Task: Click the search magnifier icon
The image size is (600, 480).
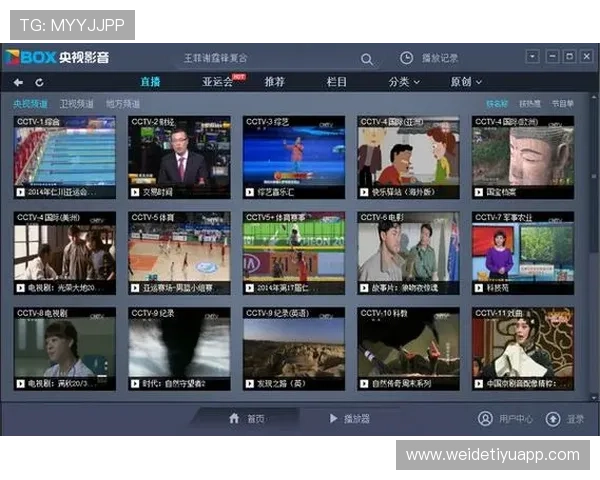Action: (x=367, y=59)
